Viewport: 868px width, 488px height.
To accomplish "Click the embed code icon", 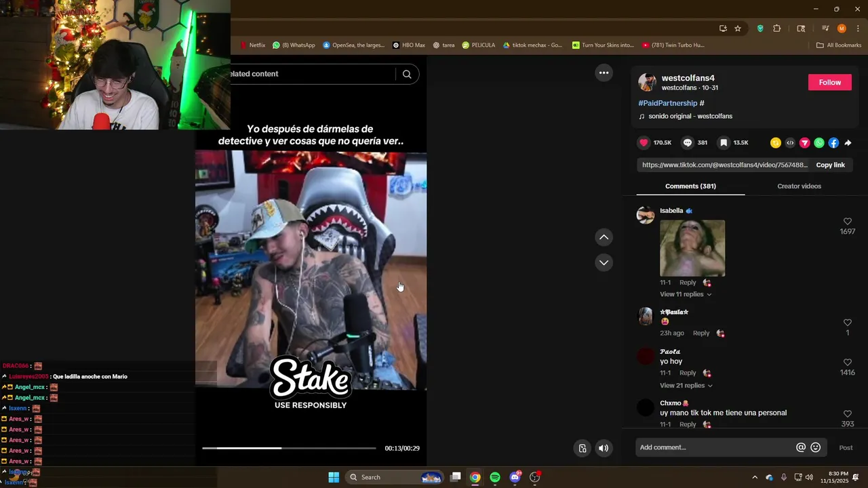I will [x=790, y=143].
